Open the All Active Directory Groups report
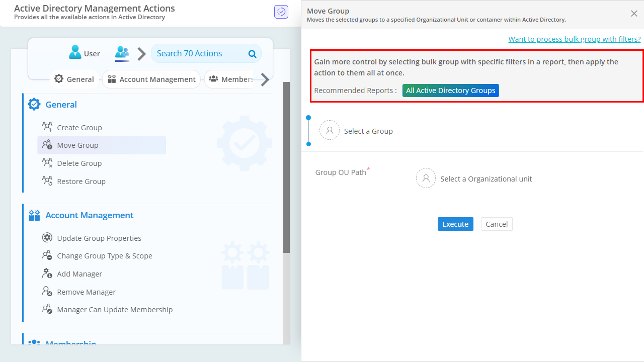The width and height of the screenshot is (644, 362). coord(451,90)
